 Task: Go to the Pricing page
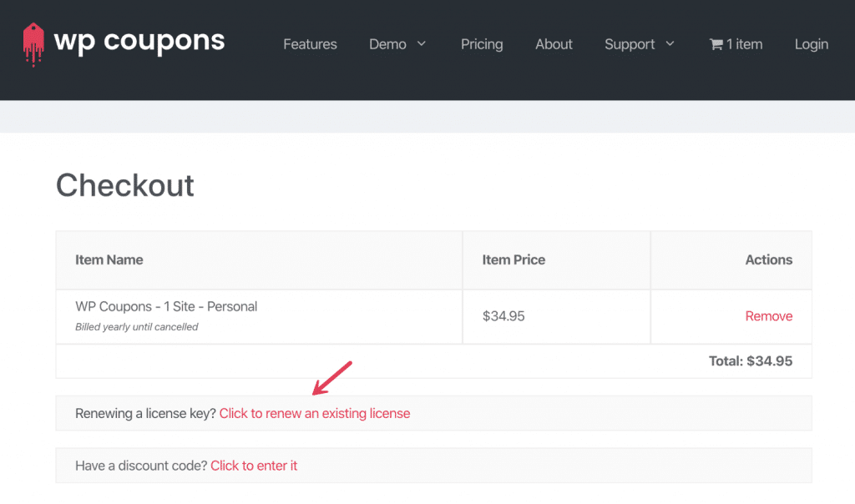(x=482, y=44)
